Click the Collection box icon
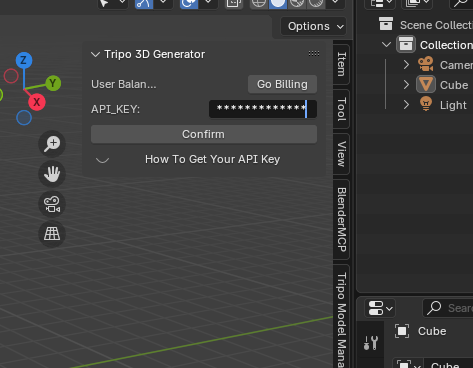Image resolution: width=473 pixels, height=368 pixels. click(406, 44)
